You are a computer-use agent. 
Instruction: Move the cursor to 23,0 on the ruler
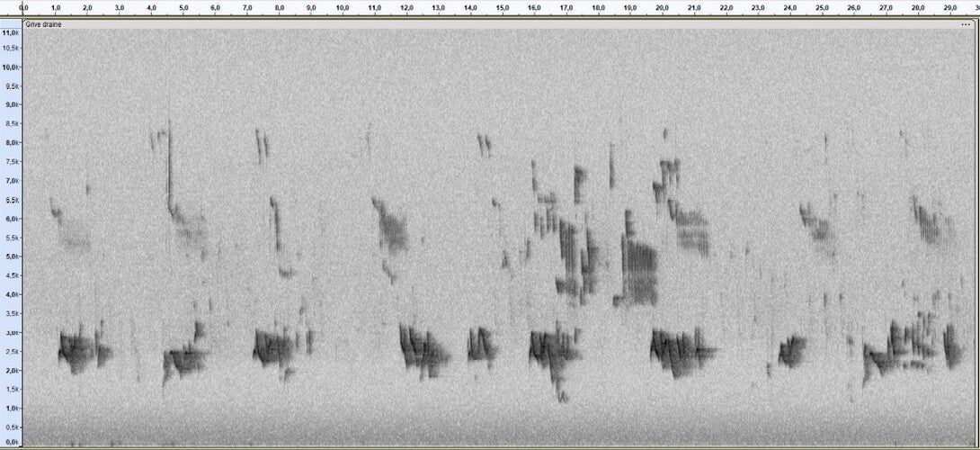[x=758, y=8]
